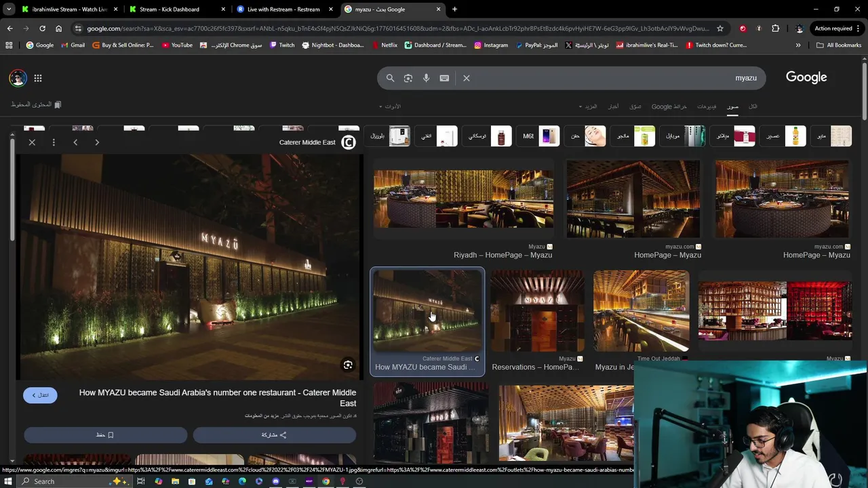Open the How MYAZU became Saudi Arabia's number one article link
The height and width of the screenshot is (488, 868).
pos(218,398)
